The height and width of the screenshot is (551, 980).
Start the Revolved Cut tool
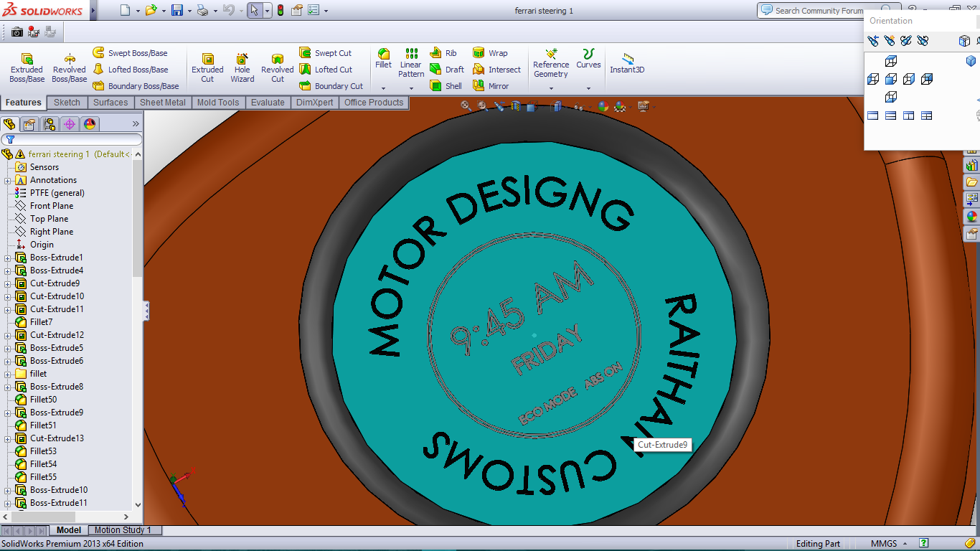(278, 67)
